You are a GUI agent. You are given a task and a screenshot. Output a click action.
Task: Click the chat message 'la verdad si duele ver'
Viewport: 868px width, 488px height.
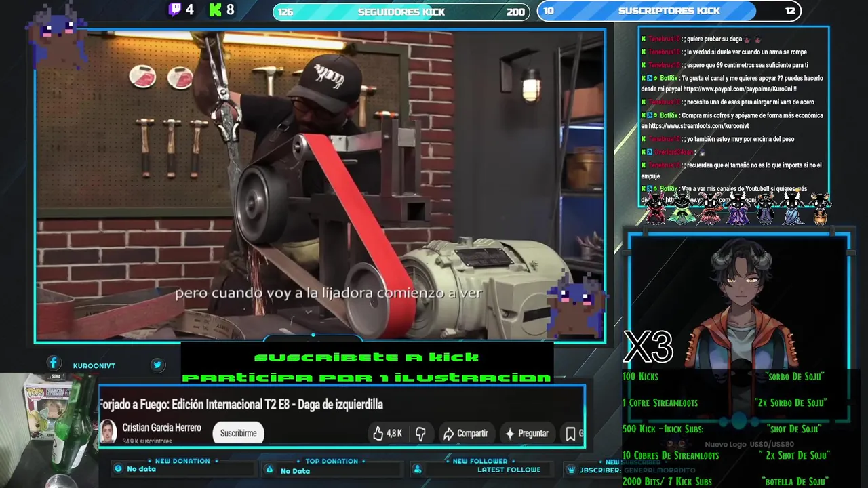(746, 52)
